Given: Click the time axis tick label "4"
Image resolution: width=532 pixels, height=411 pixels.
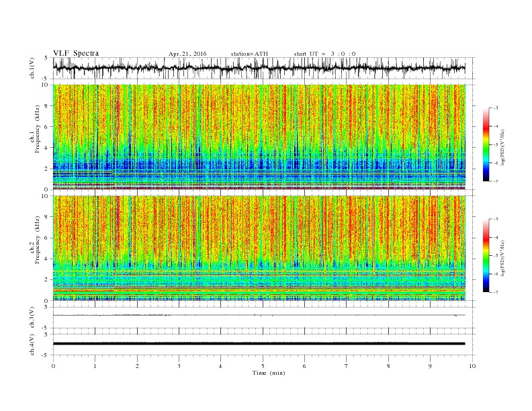Looking at the screenshot, I should [x=220, y=366].
